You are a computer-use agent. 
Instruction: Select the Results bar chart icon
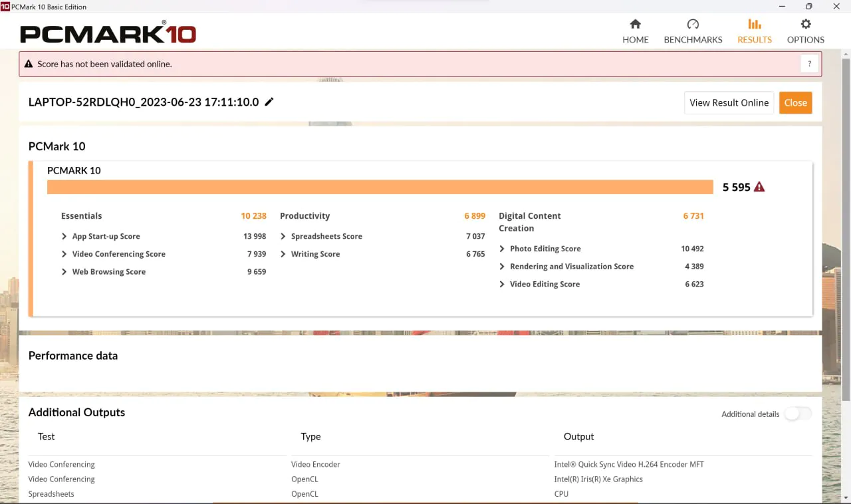(x=755, y=24)
